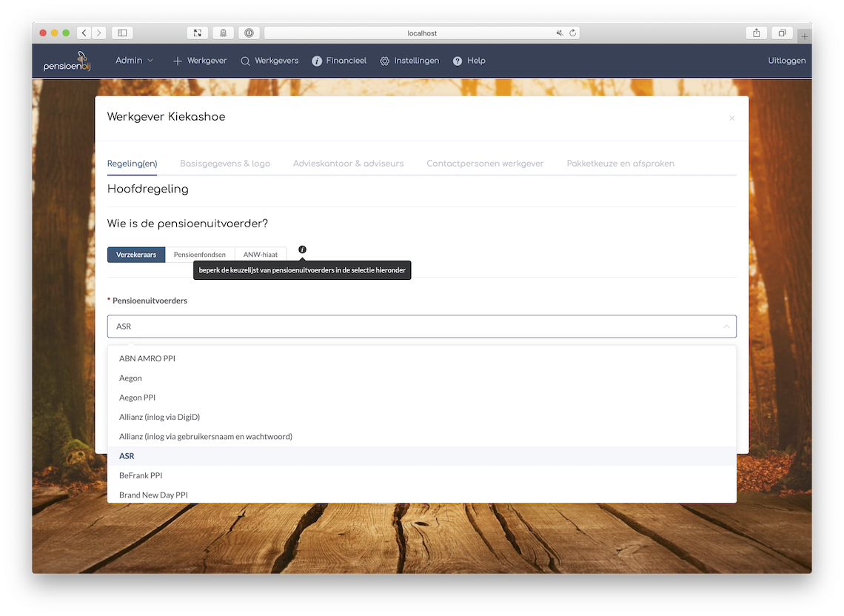Go back using Safari's back arrow
Image resolution: width=844 pixels, height=616 pixels.
point(84,33)
